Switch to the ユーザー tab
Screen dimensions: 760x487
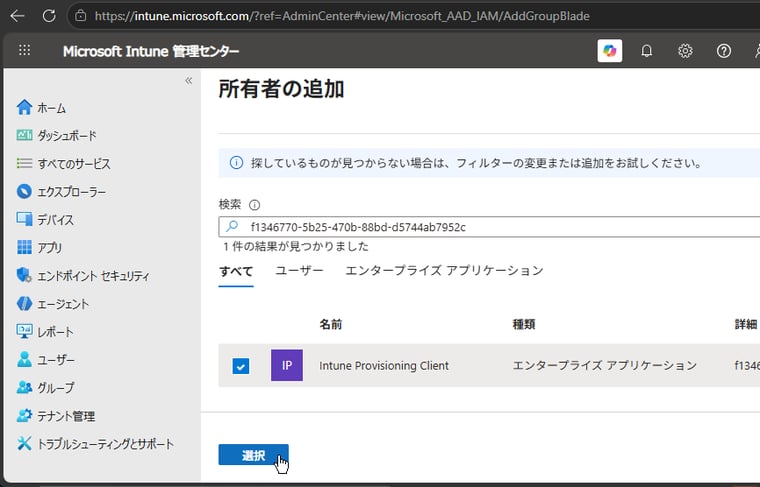299,270
